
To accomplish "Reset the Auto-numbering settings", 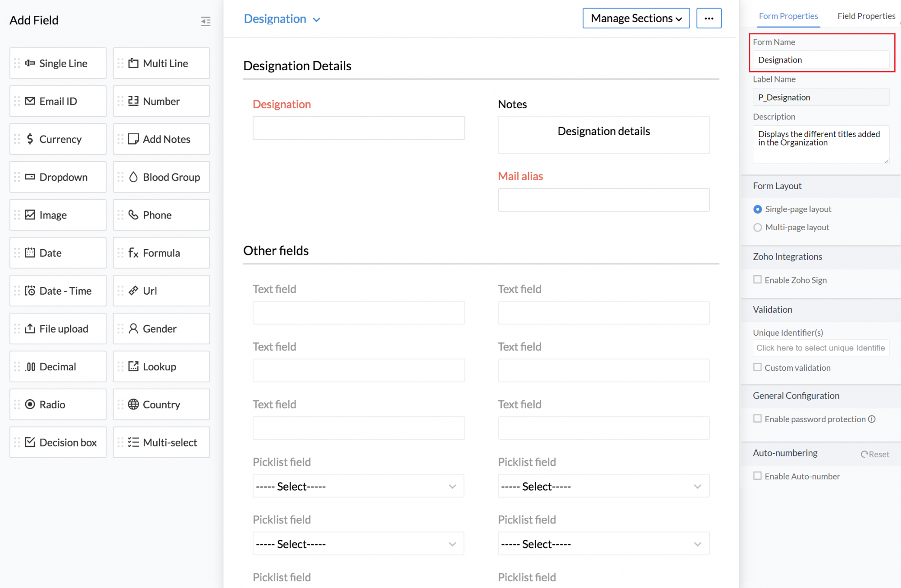I will (875, 454).
